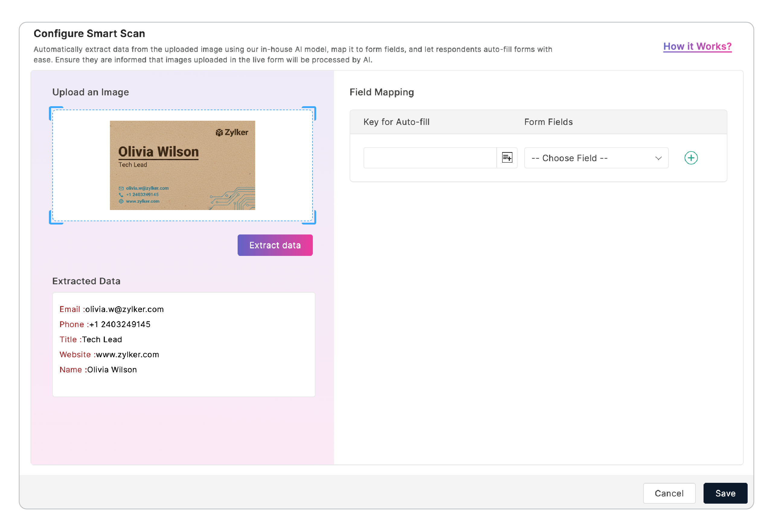
Task: Click the phone icon on the business card
Action: pos(121,195)
